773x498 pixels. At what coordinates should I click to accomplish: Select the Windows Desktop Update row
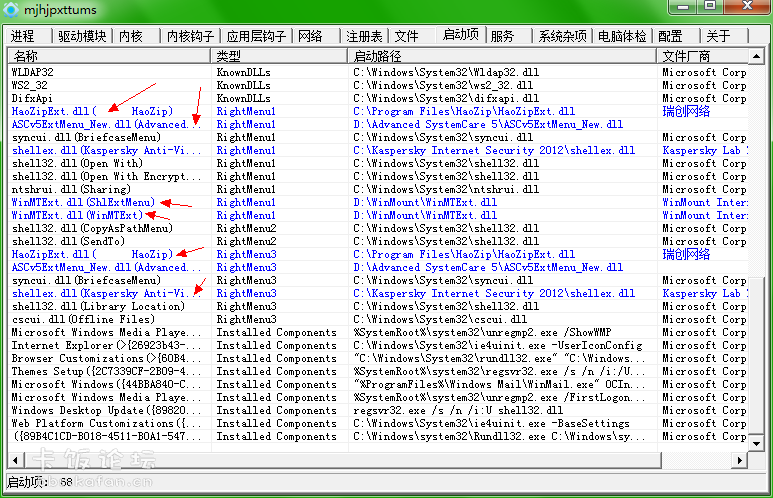coord(378,410)
